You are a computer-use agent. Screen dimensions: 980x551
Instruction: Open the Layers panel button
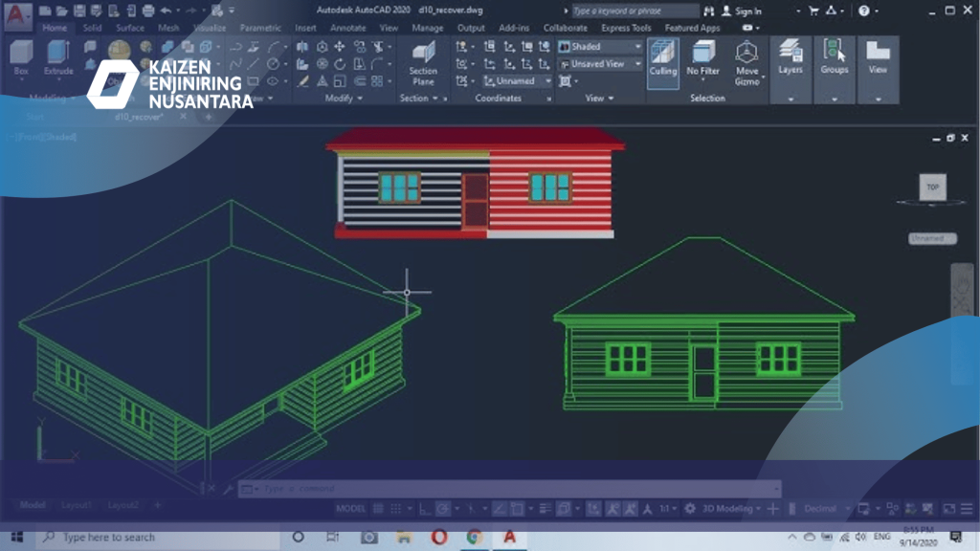click(791, 57)
